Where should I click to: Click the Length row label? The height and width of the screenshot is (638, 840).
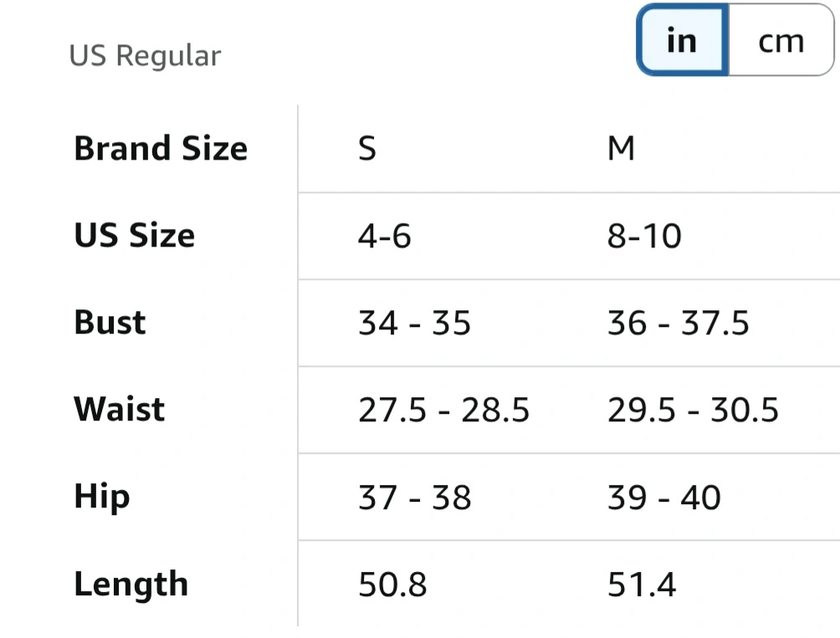pos(131,584)
